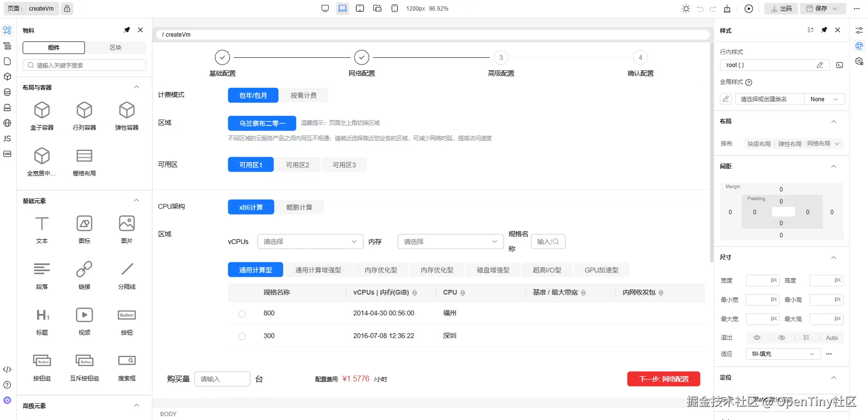This screenshot has height=420, width=868.
Task: Set overflow to visible eye icon
Action: pyautogui.click(x=757, y=338)
